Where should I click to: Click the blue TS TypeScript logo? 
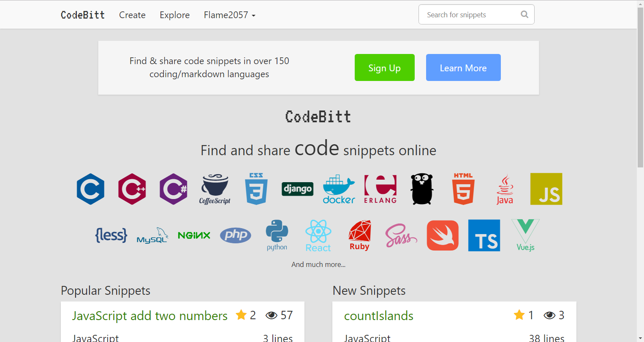click(484, 235)
